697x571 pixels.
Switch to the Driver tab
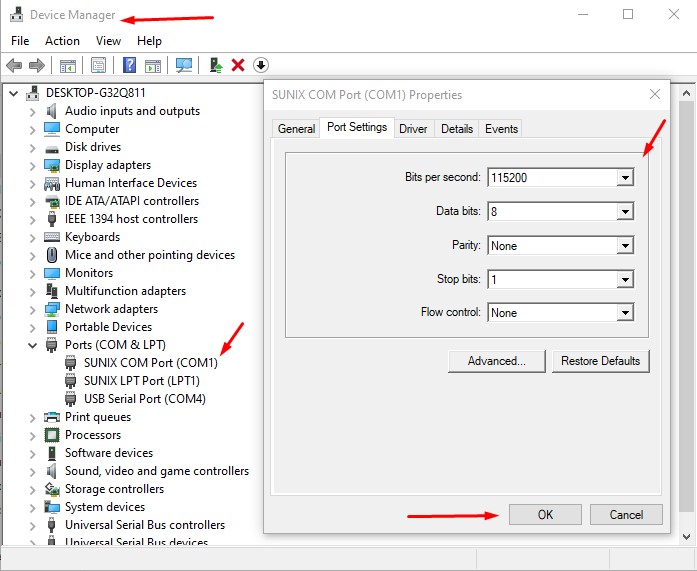pos(413,129)
